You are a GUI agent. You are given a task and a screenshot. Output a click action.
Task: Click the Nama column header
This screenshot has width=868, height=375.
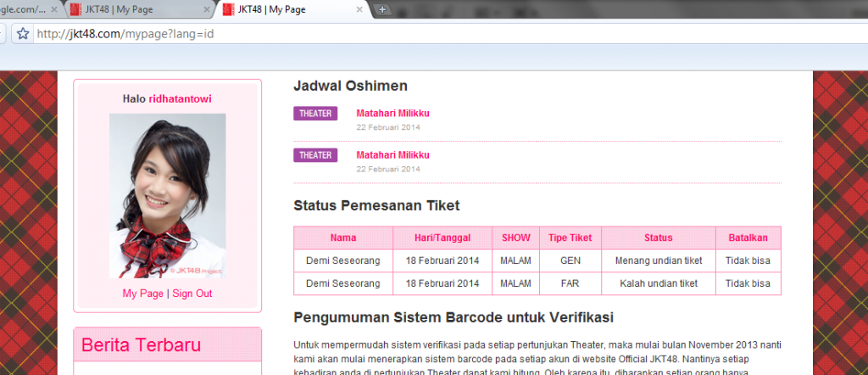343,238
